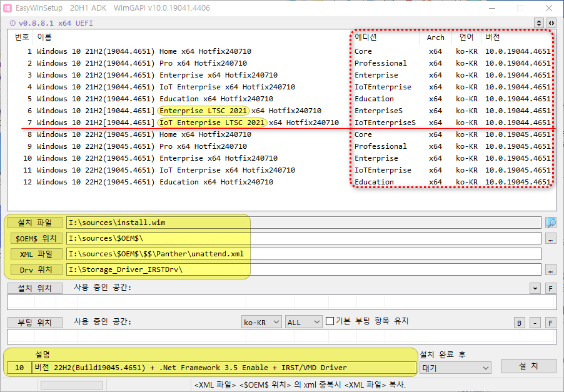
Task: Click the info icon beside v0.8.8.1
Action: (13, 23)
